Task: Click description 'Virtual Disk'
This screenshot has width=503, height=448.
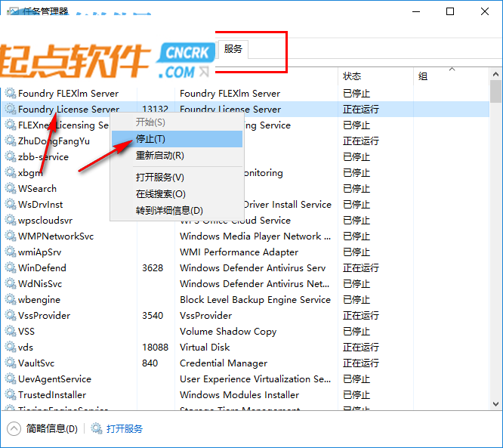Action: pos(205,348)
